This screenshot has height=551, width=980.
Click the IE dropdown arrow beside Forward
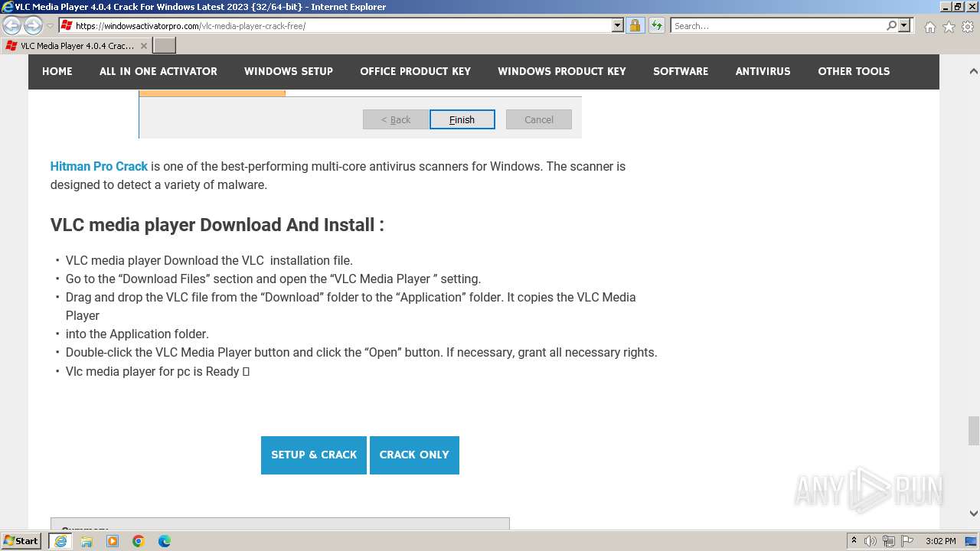pos(50,26)
